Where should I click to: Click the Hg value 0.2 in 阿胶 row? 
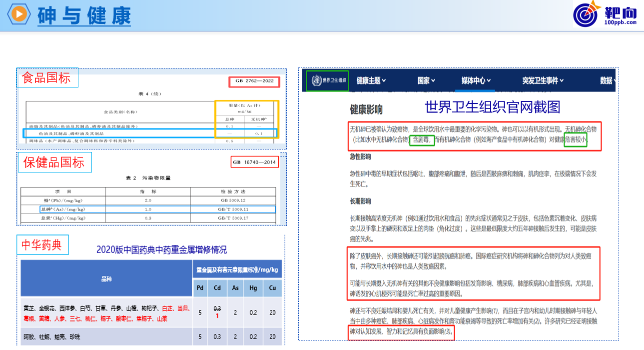(253, 336)
